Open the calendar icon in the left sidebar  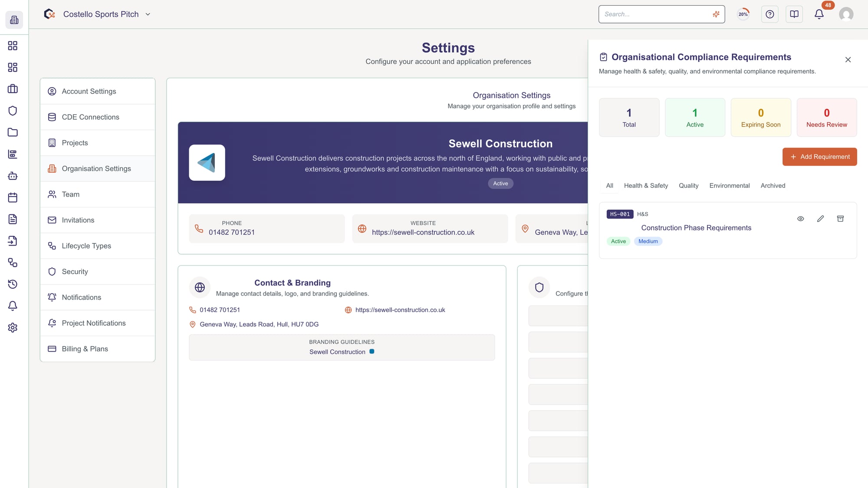(13, 197)
